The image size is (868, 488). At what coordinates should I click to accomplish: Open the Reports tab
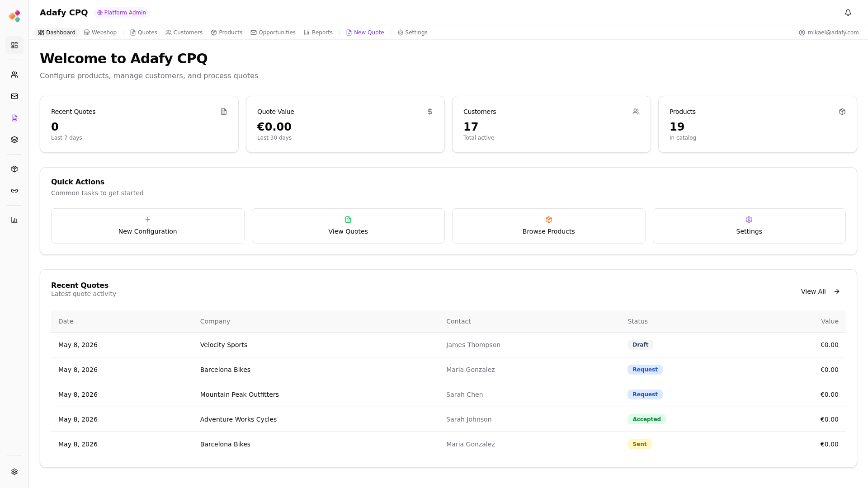[318, 33]
